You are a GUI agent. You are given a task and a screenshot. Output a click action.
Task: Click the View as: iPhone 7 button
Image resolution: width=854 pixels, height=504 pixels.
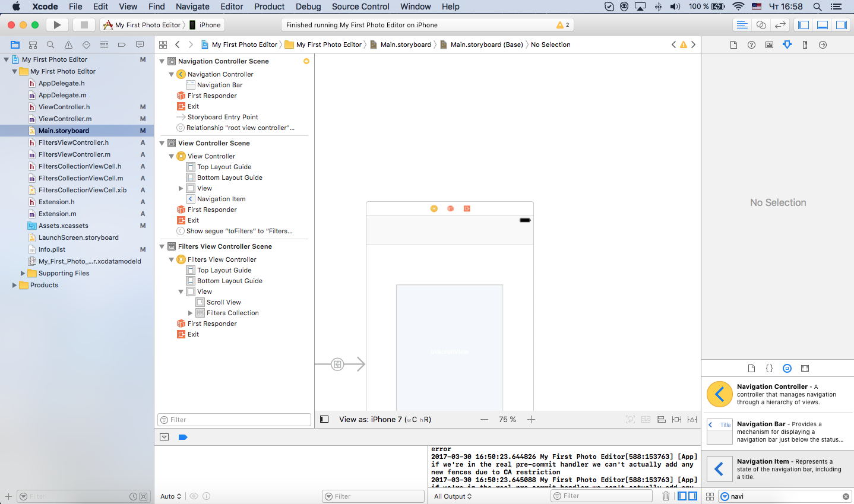(x=385, y=419)
